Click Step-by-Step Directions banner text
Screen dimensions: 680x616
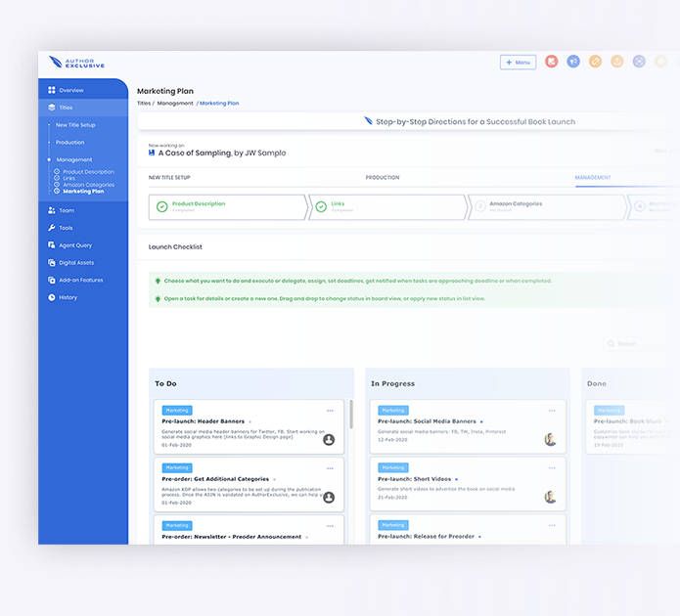click(x=476, y=122)
